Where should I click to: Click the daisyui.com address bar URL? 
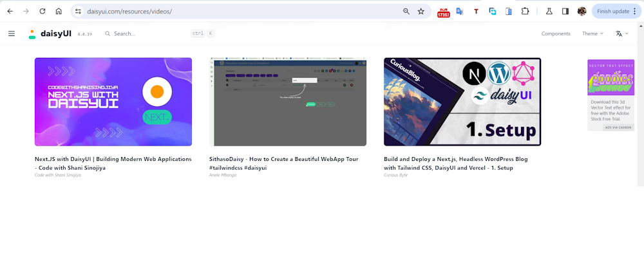click(x=129, y=12)
